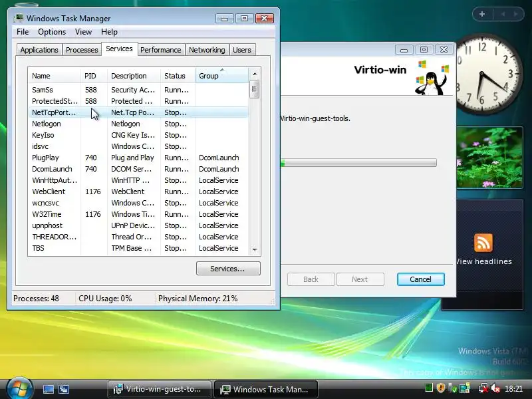The width and height of the screenshot is (532, 399).
Task: Switch to the Users tab
Action: pos(242,50)
